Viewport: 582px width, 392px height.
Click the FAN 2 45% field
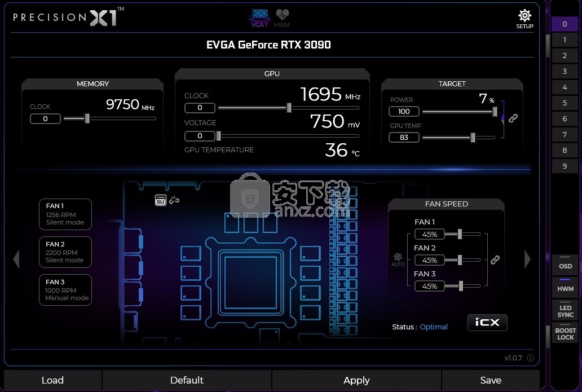click(429, 260)
